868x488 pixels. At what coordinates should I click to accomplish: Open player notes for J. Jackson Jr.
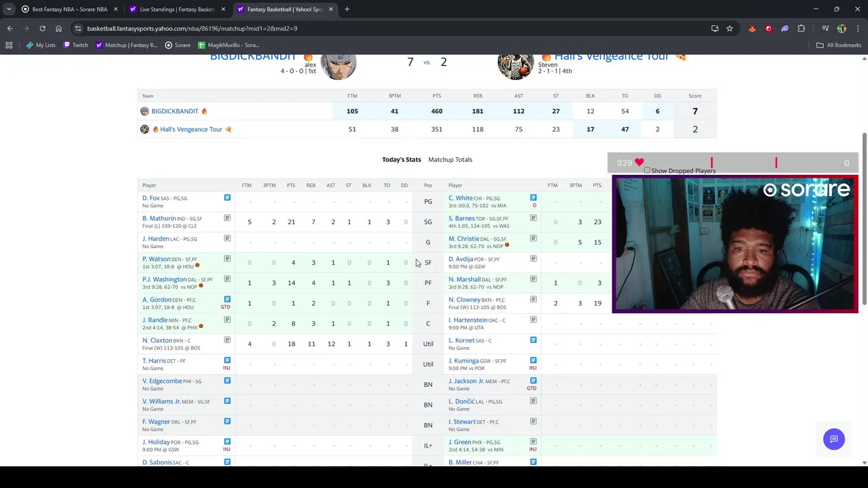pos(533,381)
